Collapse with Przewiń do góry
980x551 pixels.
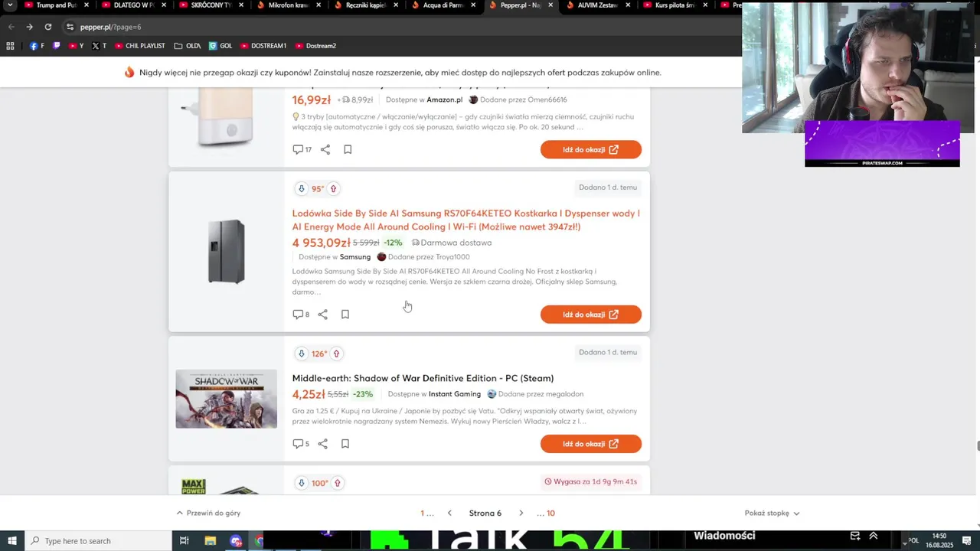click(208, 513)
